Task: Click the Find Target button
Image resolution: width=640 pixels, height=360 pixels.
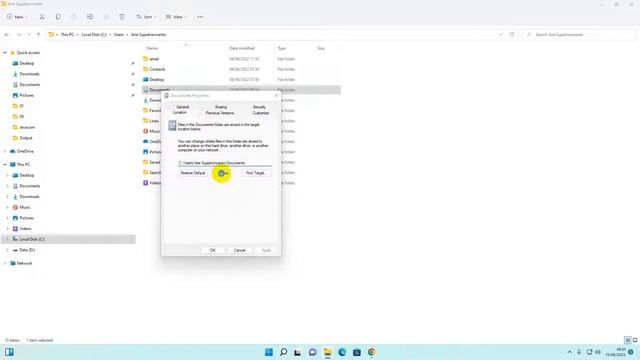Action: (x=255, y=173)
